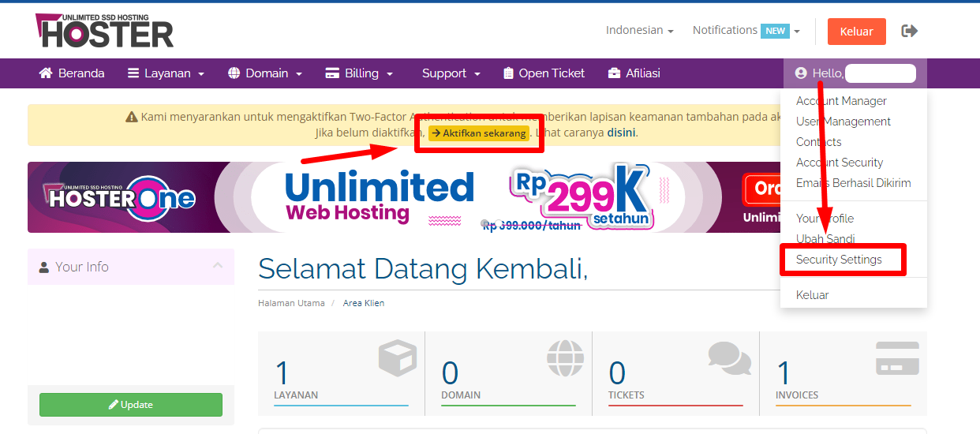The height and width of the screenshot is (434, 980).
Task: Click the Layanan box icon in the tile
Action: click(398, 359)
